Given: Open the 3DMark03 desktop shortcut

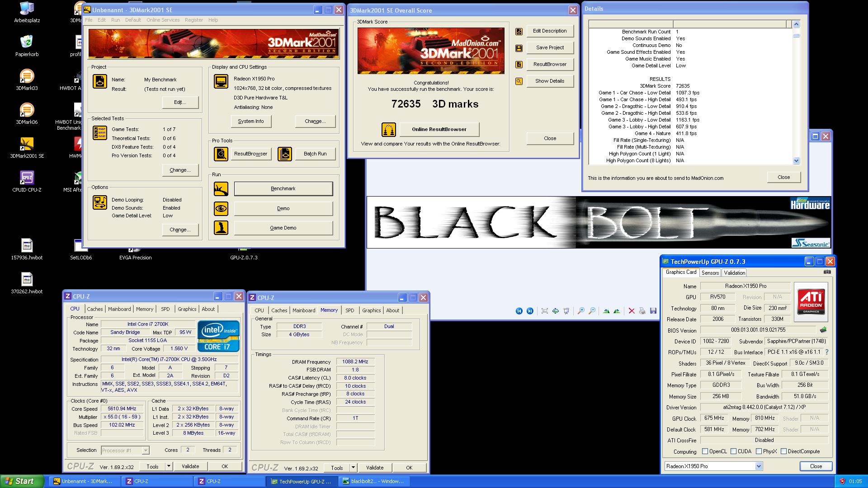Looking at the screenshot, I should [27, 80].
